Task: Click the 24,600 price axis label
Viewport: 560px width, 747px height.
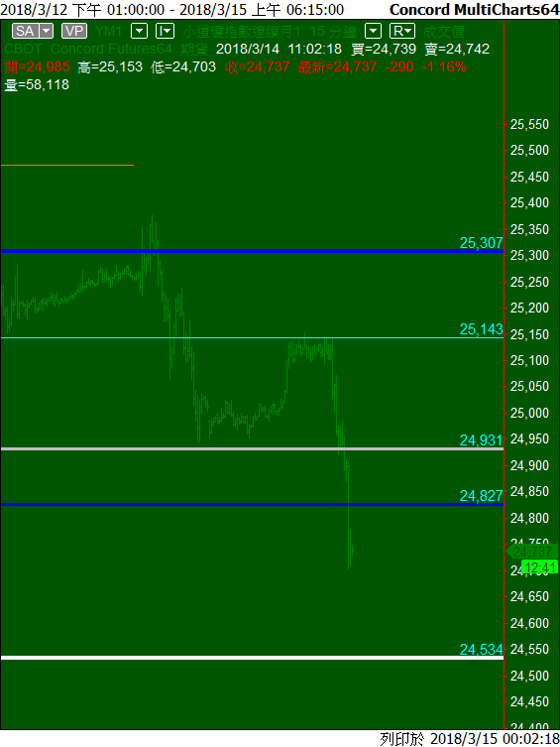Action: pyautogui.click(x=529, y=623)
